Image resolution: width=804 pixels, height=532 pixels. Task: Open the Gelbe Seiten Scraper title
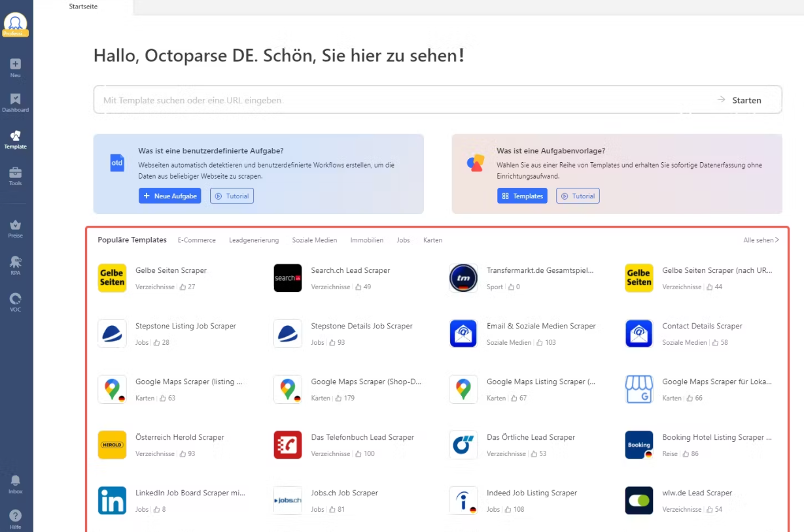tap(171, 270)
